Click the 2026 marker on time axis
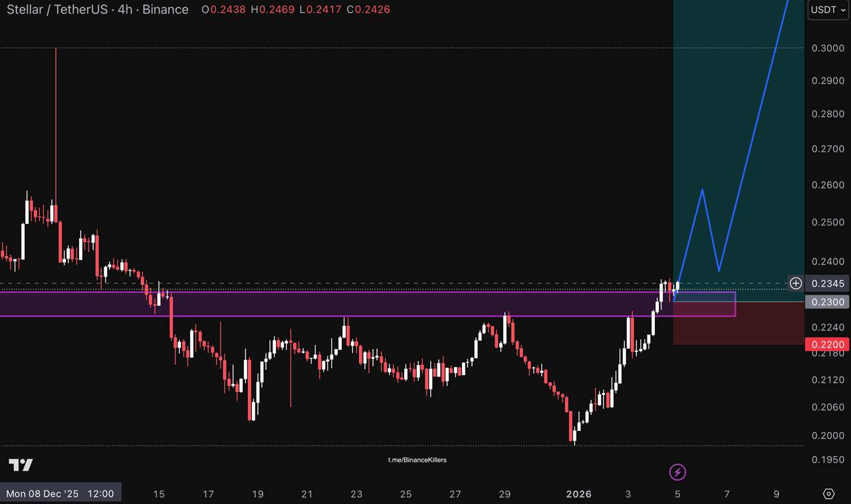The image size is (851, 504). 578,494
